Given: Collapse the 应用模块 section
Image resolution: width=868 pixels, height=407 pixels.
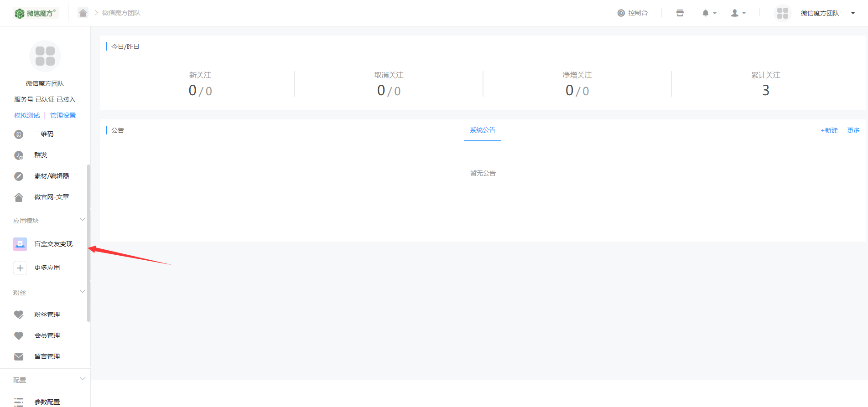Looking at the screenshot, I should click(83, 220).
